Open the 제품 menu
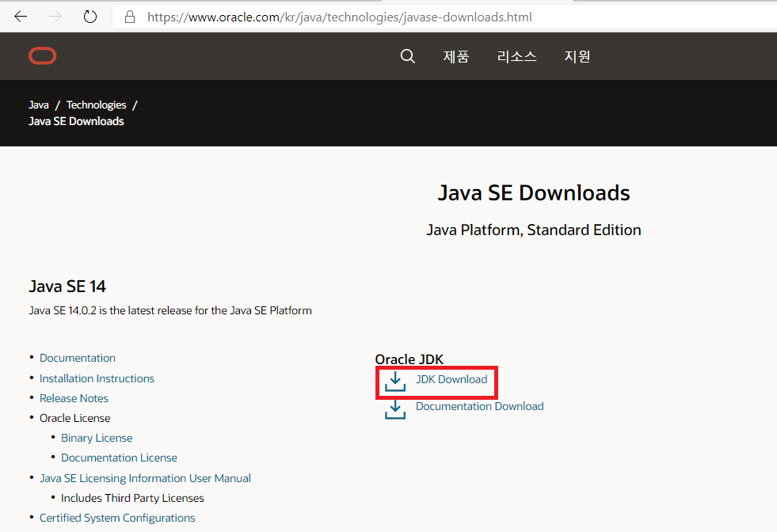Image resolution: width=777 pixels, height=532 pixels. (456, 56)
